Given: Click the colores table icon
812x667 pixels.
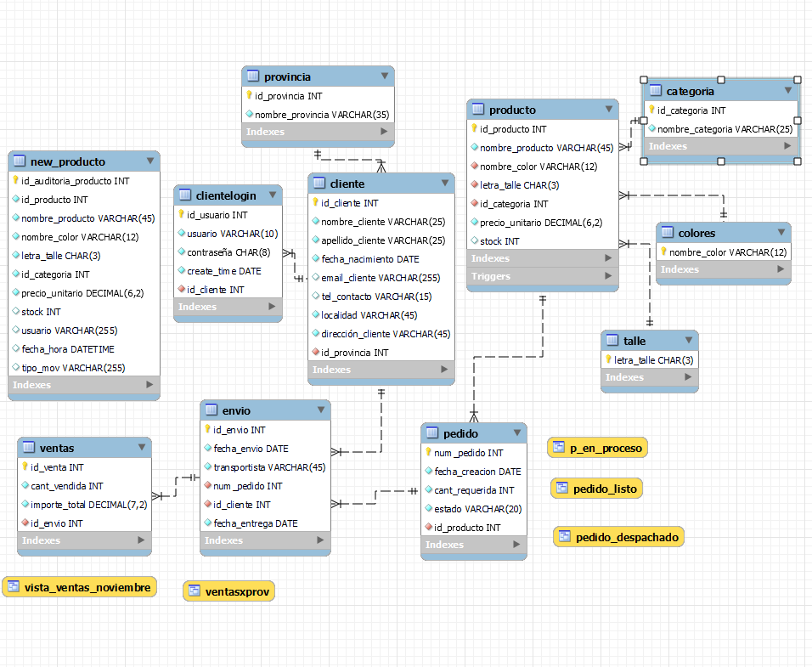Looking at the screenshot, I should pos(668,233).
